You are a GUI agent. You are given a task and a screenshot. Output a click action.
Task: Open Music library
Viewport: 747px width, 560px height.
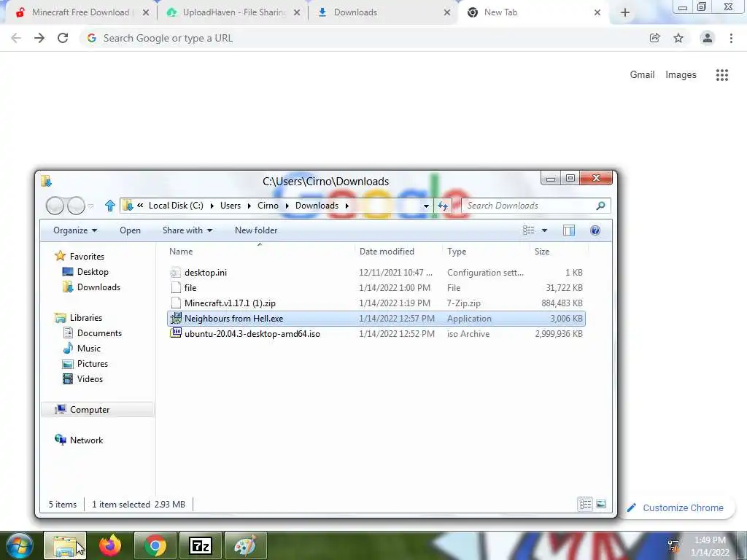[82, 348]
